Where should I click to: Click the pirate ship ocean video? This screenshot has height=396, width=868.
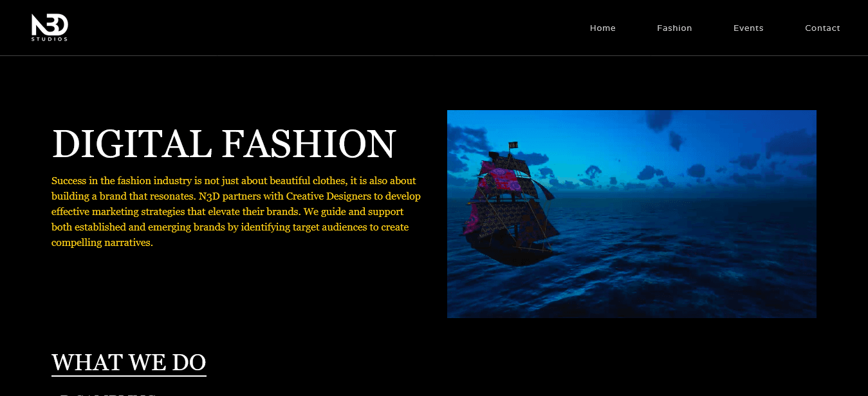632,214
